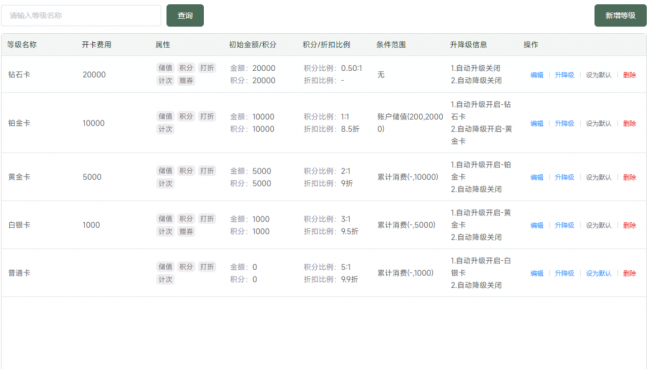Viewport: 650px width, 369px height.
Task: Edit the 黄金卡 row
Action: pyautogui.click(x=537, y=177)
